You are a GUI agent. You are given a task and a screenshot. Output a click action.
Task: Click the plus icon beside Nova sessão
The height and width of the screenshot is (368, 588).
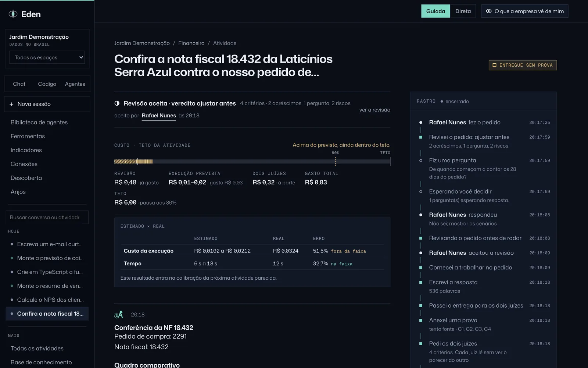coord(11,104)
